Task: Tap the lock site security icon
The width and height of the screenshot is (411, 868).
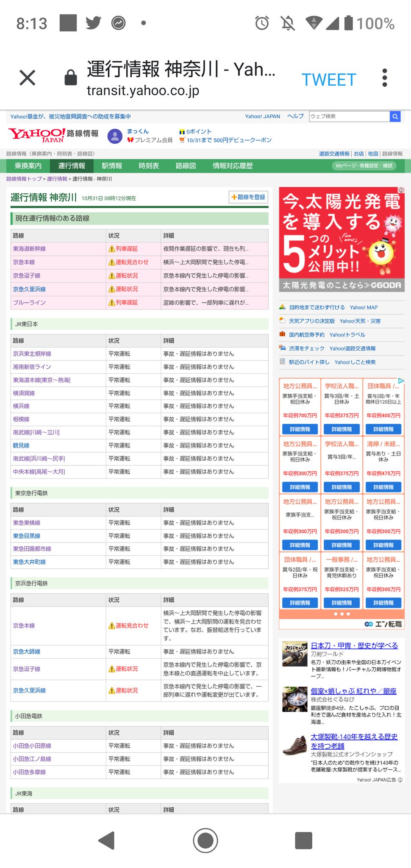Action: click(71, 78)
